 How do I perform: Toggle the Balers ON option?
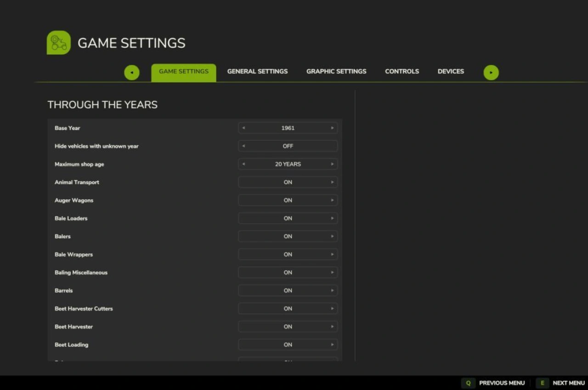click(288, 236)
